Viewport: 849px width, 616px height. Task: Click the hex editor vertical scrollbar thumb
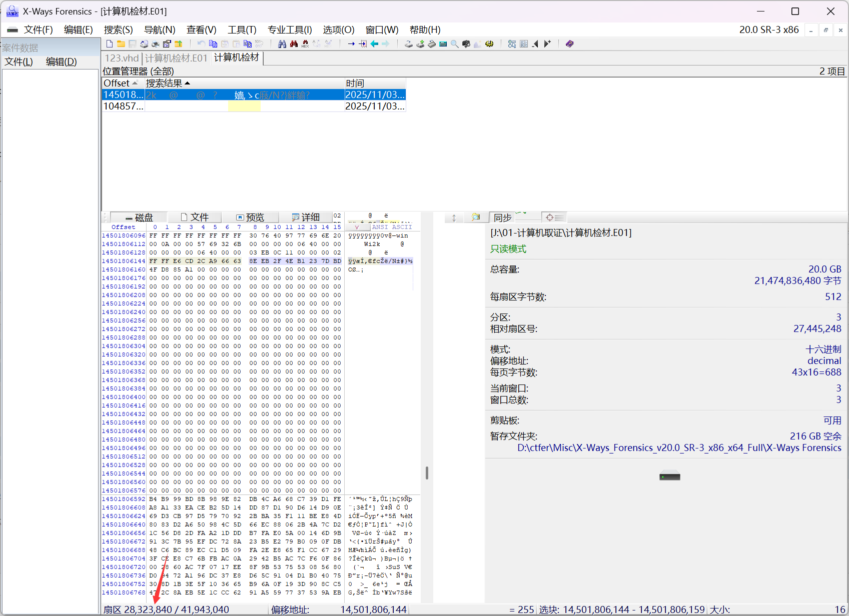(427, 473)
